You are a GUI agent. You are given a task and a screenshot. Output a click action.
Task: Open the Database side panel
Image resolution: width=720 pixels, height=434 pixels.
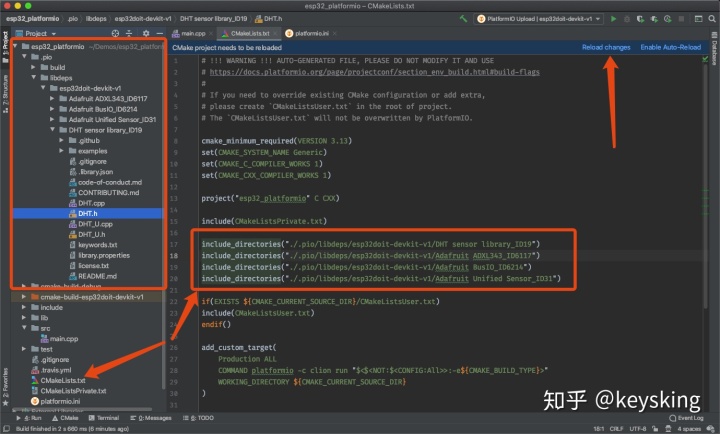714,49
